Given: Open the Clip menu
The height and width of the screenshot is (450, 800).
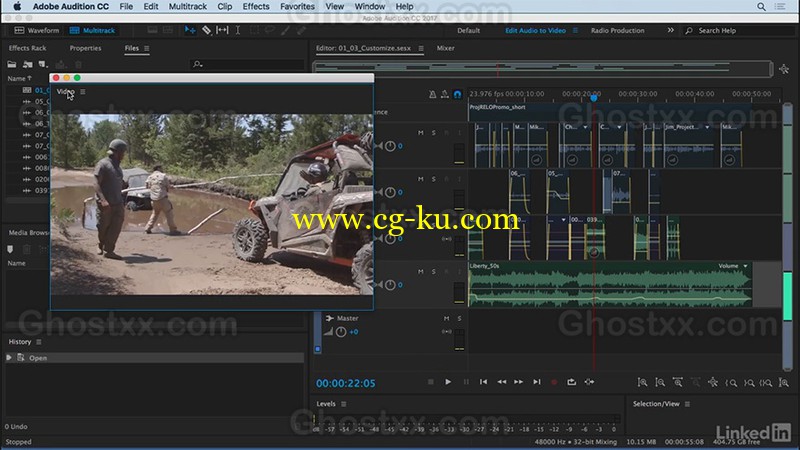Looking at the screenshot, I should point(224,7).
